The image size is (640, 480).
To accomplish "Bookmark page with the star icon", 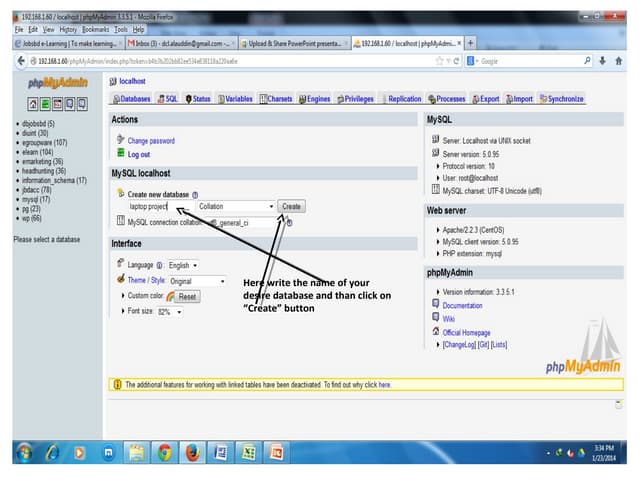I will tap(440, 60).
